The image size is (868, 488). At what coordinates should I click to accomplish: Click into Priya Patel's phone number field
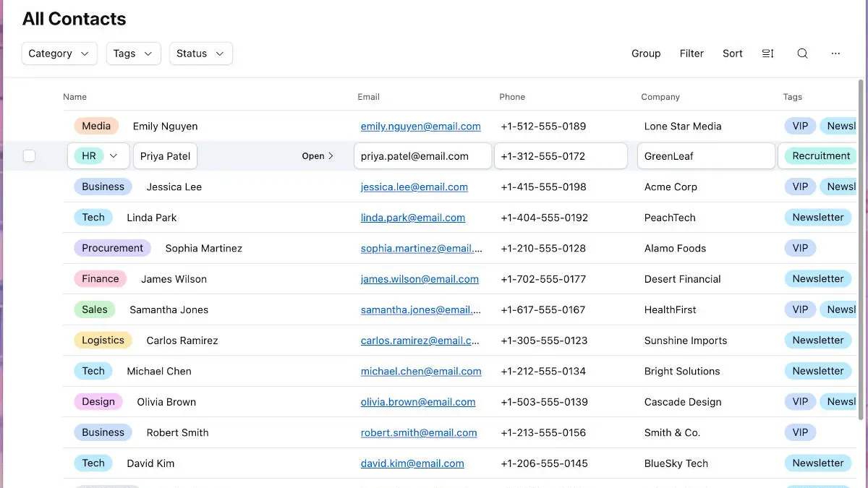click(561, 155)
